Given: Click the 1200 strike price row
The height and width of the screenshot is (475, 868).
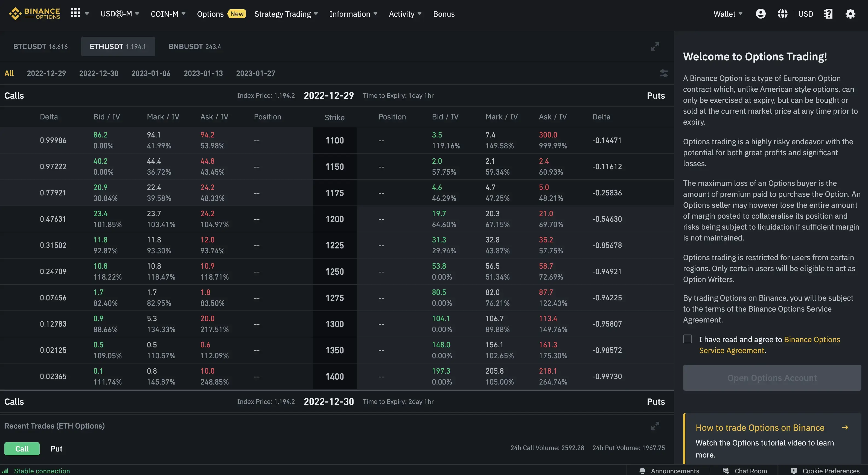Looking at the screenshot, I should pos(334,219).
